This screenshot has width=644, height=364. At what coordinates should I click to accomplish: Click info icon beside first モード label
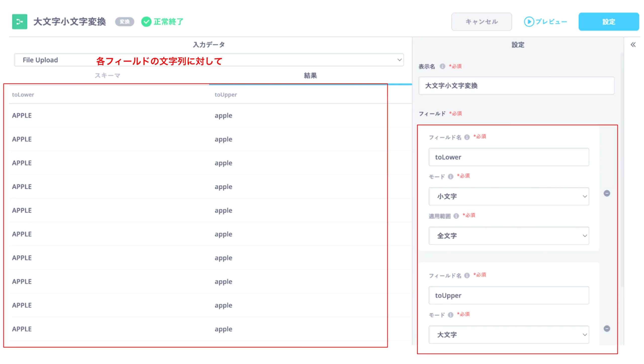click(x=451, y=177)
